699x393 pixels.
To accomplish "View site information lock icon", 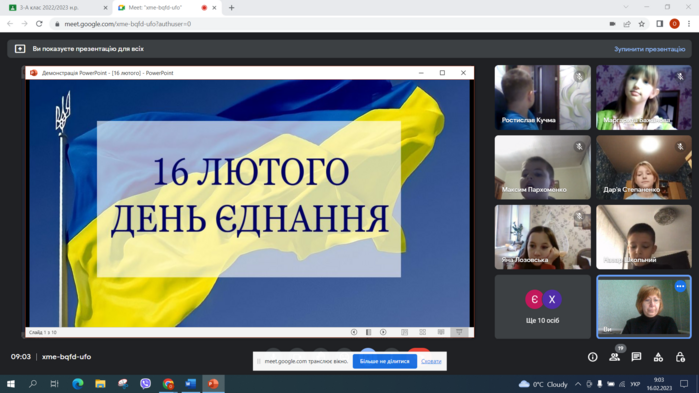I will 57,24.
